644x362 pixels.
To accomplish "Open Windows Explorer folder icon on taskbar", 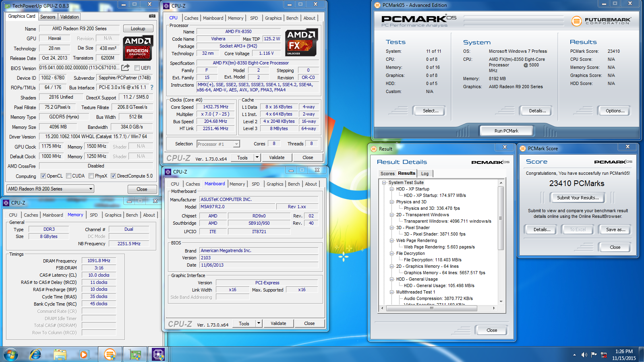I will pos(60,354).
